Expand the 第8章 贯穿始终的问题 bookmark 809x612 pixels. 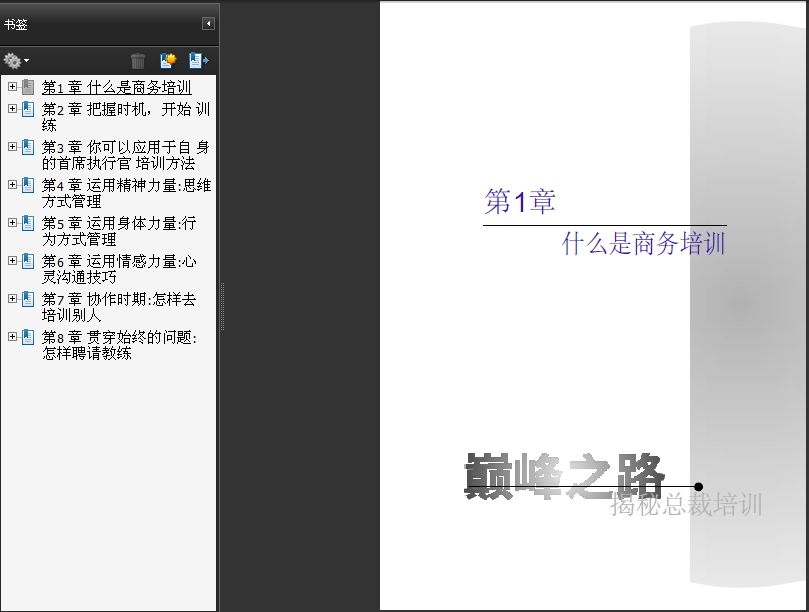pyautogui.click(x=12, y=336)
